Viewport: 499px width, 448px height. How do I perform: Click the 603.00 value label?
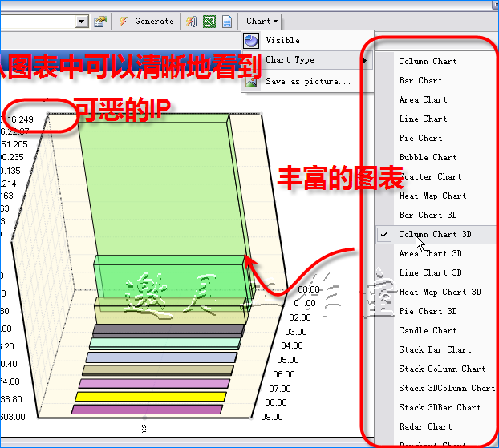13,417
